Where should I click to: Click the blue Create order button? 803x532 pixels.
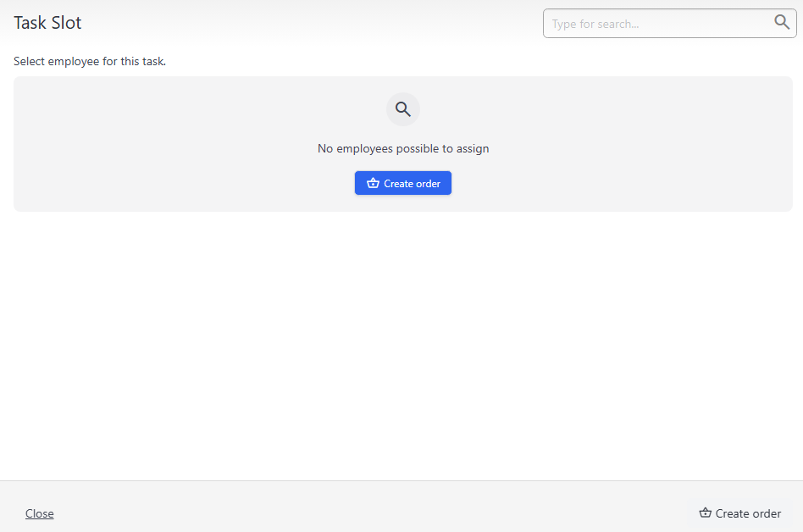click(402, 182)
